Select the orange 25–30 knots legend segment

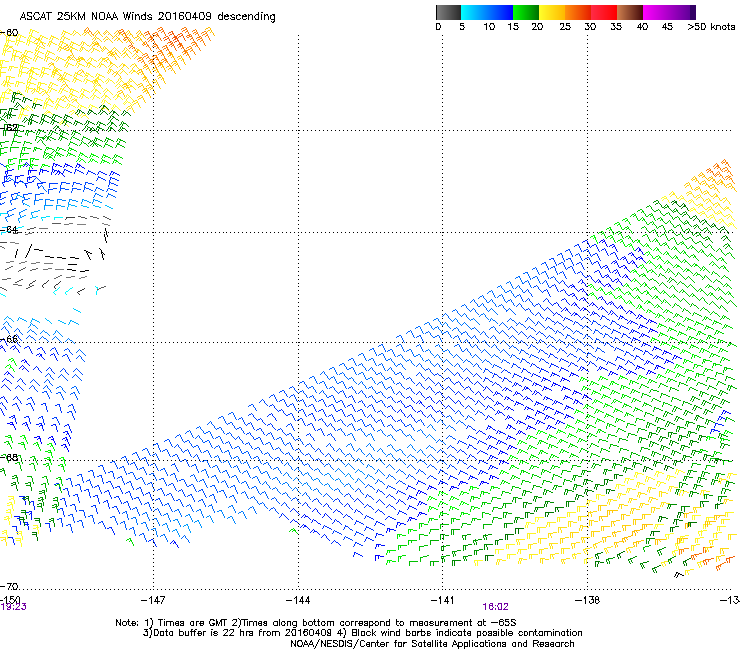(578, 12)
